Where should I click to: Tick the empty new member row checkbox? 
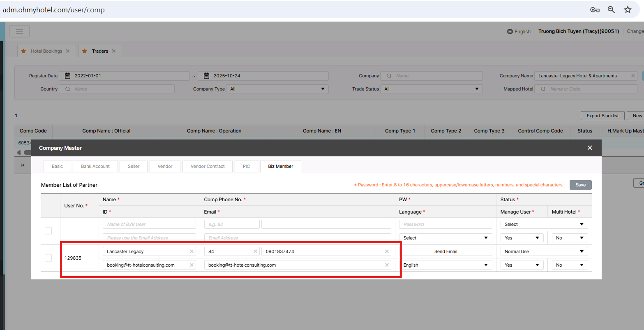point(48,231)
